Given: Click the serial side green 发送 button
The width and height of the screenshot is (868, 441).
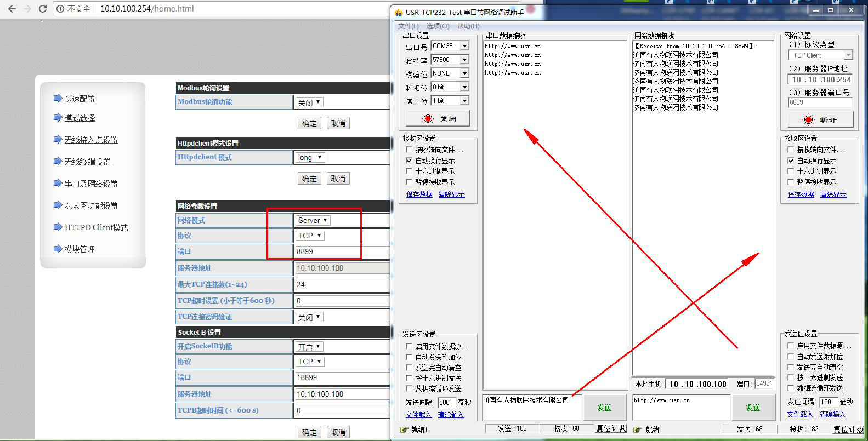Looking at the screenshot, I should [604, 408].
